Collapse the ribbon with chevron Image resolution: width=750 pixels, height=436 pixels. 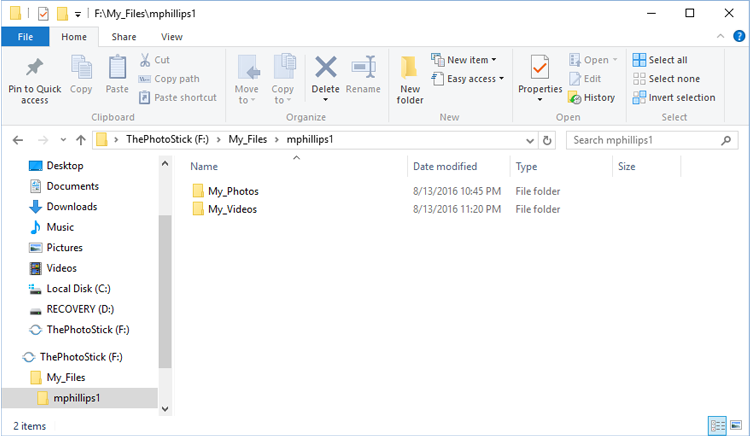tap(720, 36)
